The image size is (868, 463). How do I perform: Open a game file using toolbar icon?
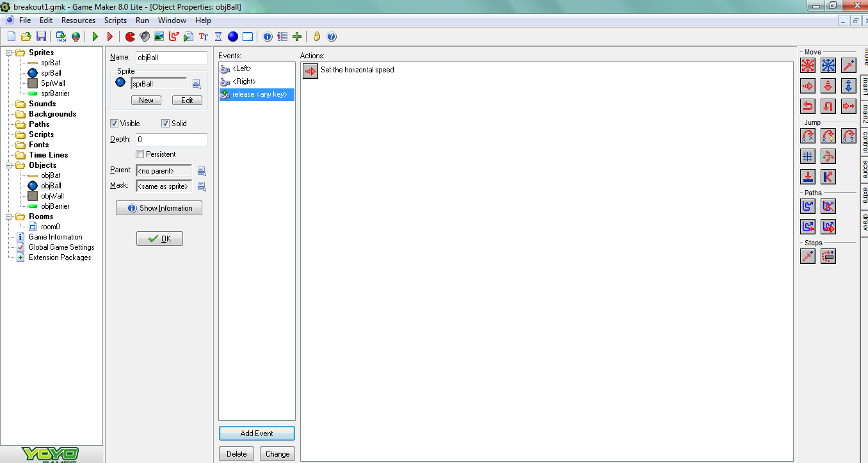26,37
